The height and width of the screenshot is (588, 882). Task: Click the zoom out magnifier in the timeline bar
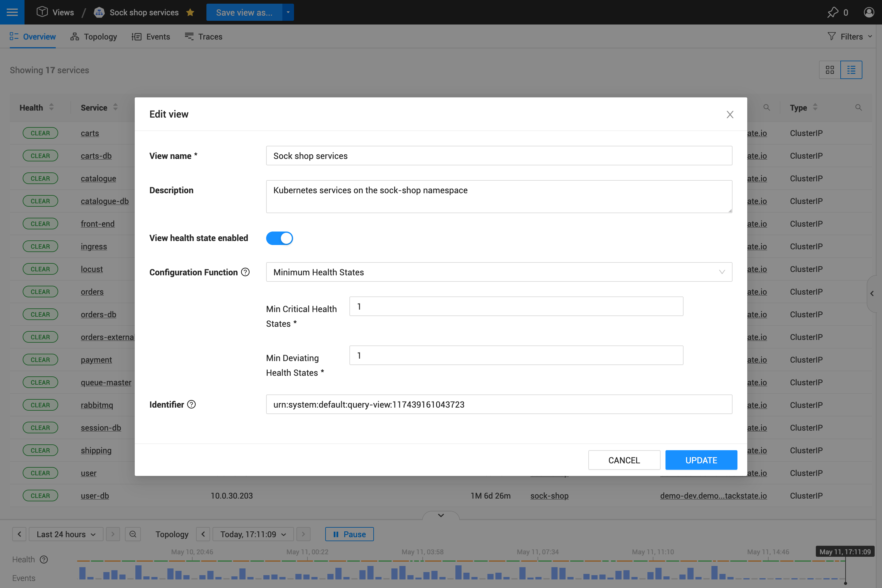[133, 534]
